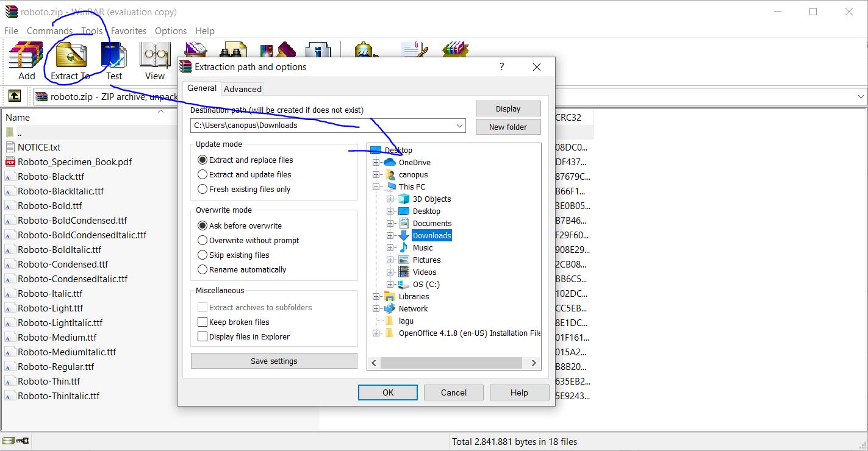The height and width of the screenshot is (451, 868).
Task: Click the Comment toolbar icon with pen
Action: point(415,50)
